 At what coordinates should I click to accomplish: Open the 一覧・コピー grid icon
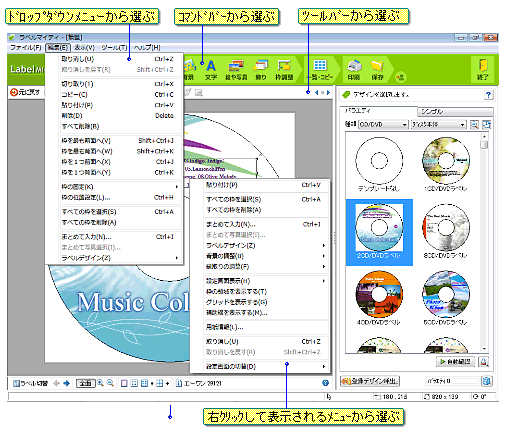click(320, 70)
